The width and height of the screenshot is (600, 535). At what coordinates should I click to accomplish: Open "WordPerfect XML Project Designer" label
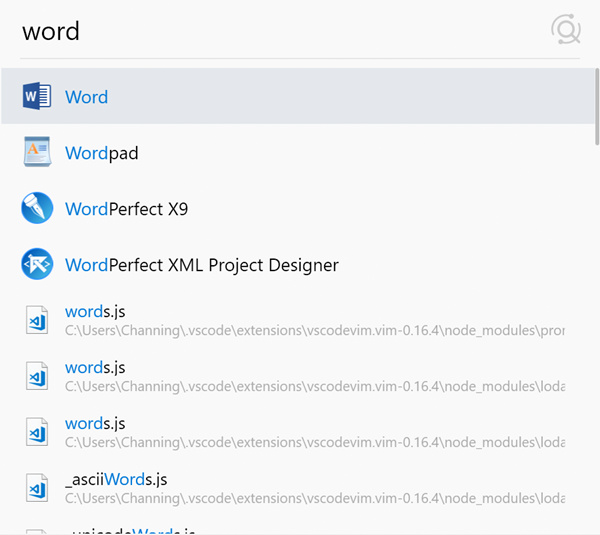pos(202,265)
